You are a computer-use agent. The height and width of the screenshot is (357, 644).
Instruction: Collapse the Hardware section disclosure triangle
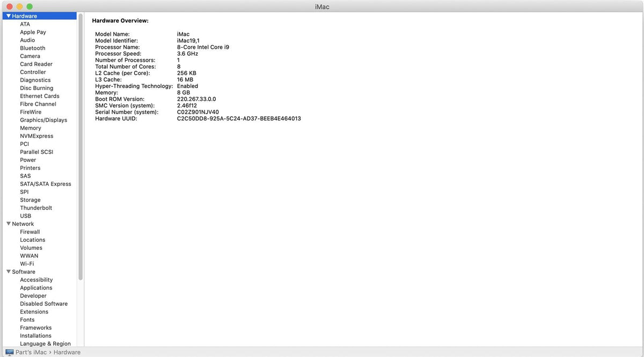click(8, 16)
